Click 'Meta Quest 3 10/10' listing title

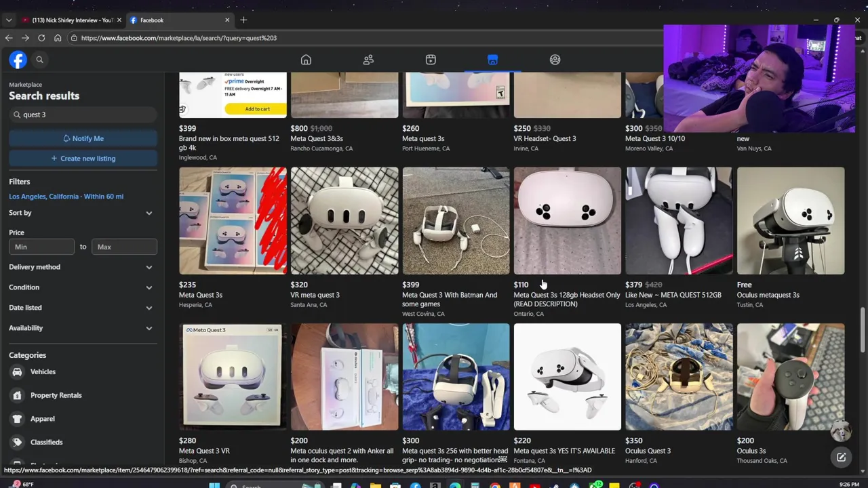tap(654, 138)
